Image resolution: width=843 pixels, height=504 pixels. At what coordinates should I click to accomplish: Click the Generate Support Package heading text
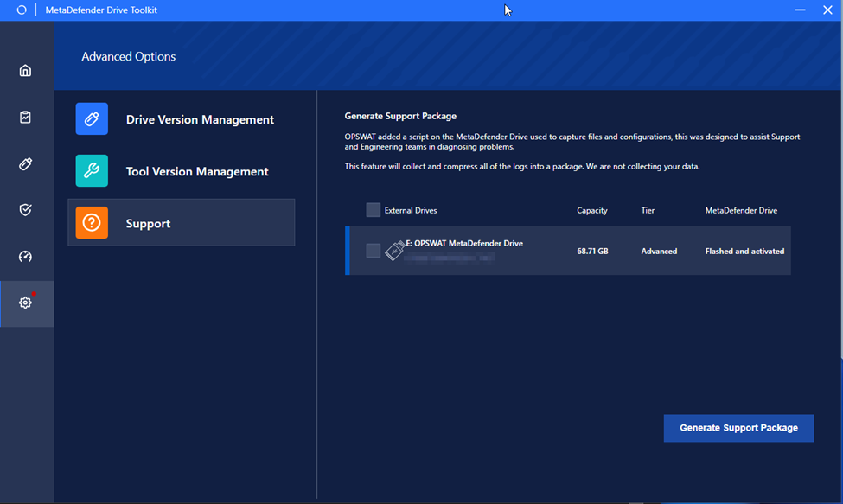click(400, 116)
